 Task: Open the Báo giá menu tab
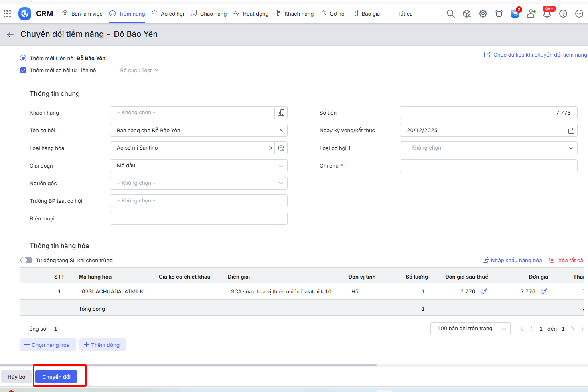(x=366, y=14)
